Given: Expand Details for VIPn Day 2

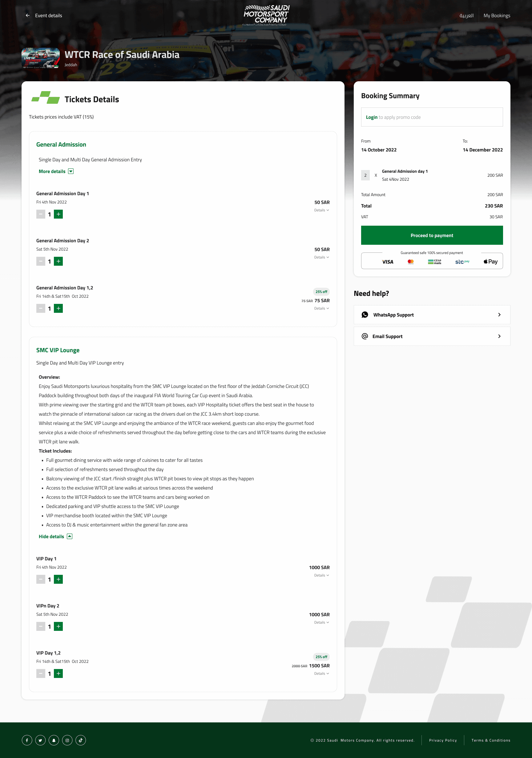Looking at the screenshot, I should (x=321, y=623).
